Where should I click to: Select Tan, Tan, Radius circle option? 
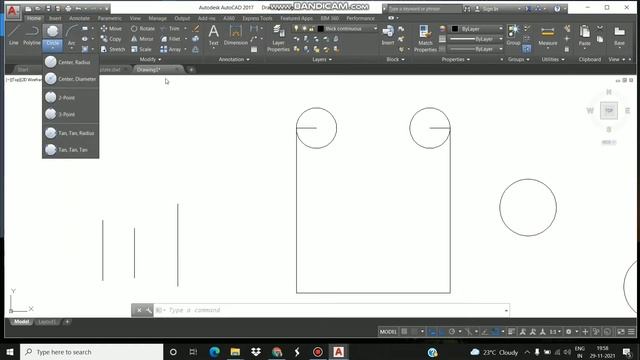click(71, 133)
